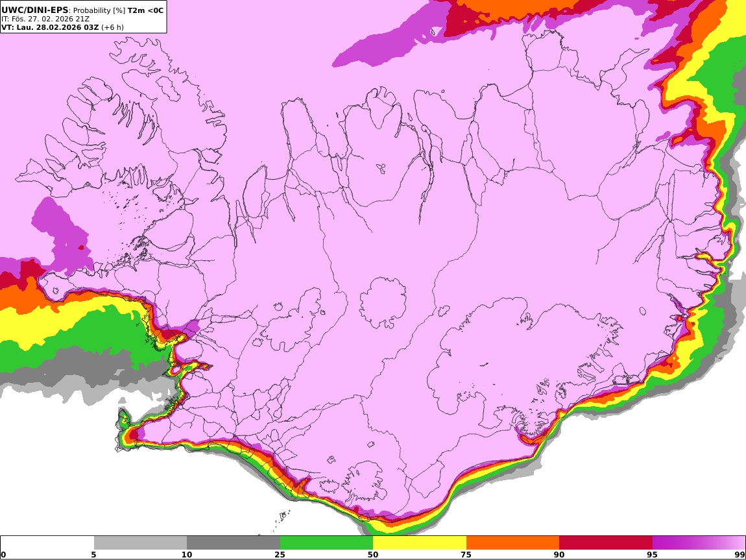Click the legend tick label '5'
This screenshot has width=746, height=560.
click(x=93, y=554)
